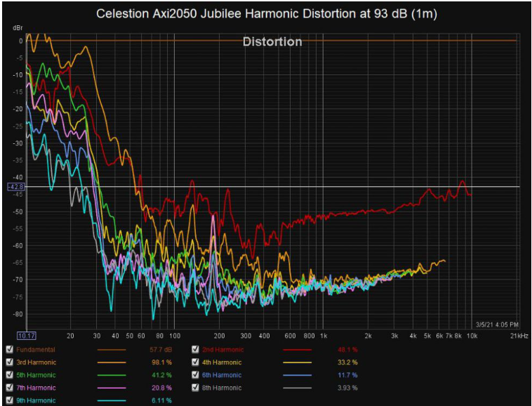Viewport: 532px width, 406px height.
Task: Click the 8th Harmonic legend label
Action: pos(222,388)
